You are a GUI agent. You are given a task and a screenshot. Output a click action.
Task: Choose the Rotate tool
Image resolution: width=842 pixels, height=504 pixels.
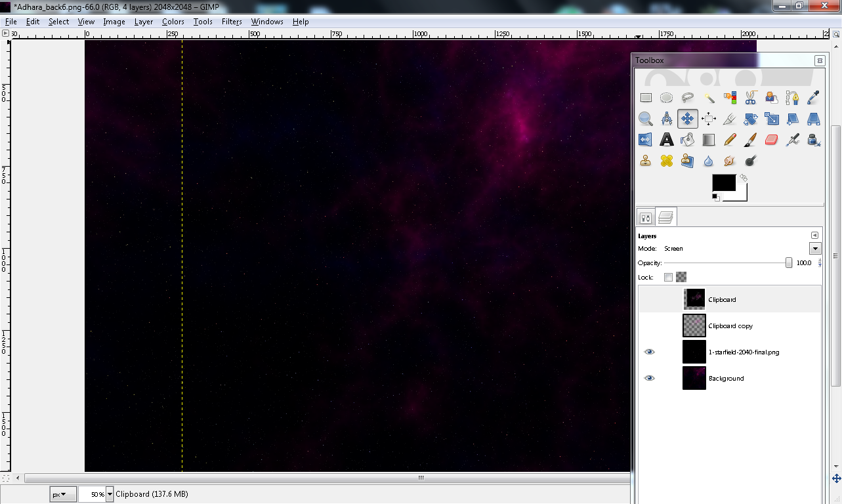(x=751, y=119)
